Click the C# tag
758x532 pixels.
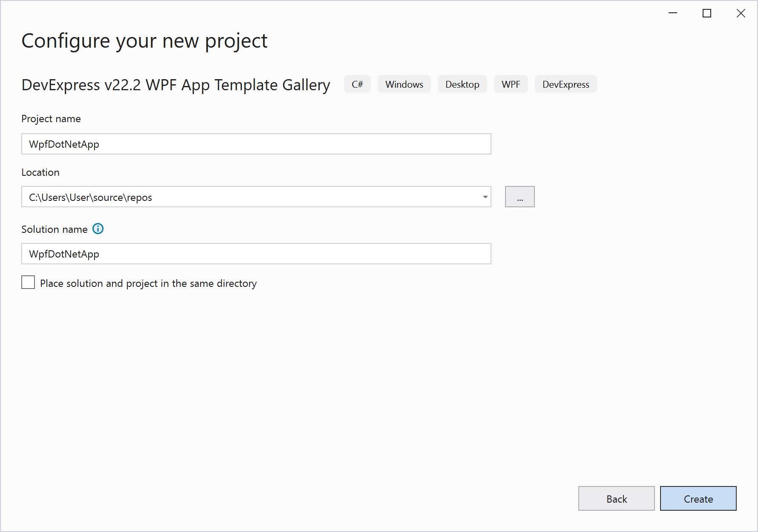357,84
